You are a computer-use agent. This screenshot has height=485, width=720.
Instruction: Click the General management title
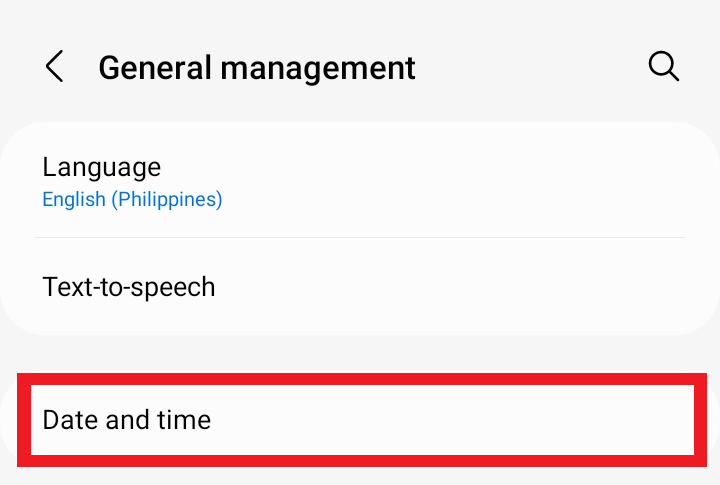tap(257, 68)
